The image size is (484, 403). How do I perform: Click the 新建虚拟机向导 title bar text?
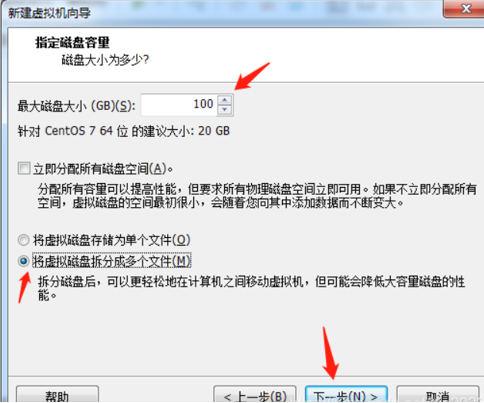49,13
